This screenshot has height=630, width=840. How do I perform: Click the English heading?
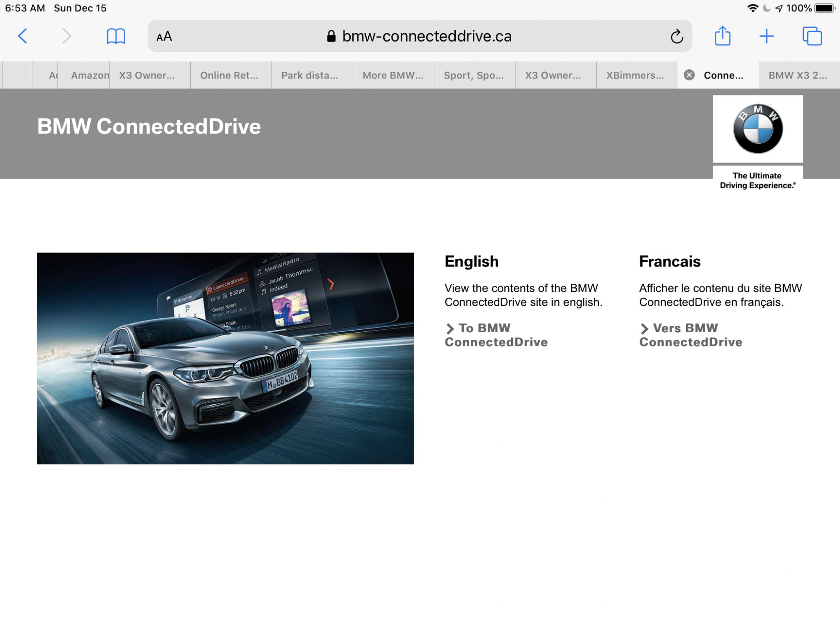pyautogui.click(x=472, y=261)
